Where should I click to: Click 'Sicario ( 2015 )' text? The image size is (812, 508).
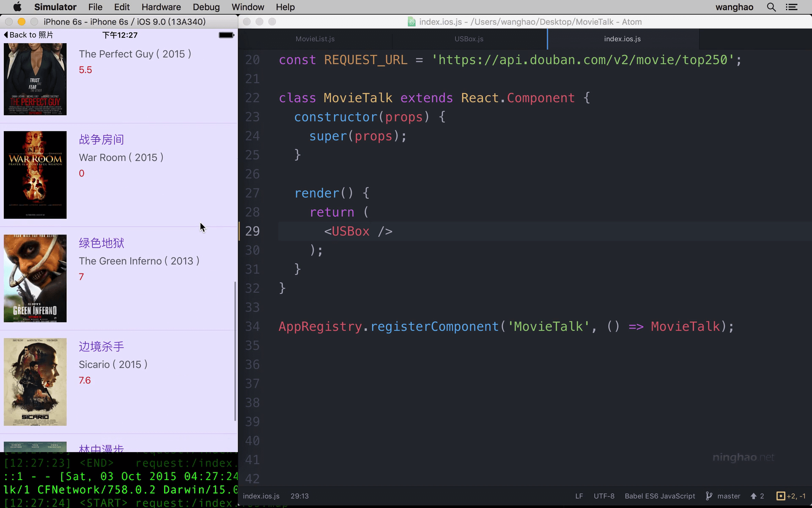click(x=113, y=364)
